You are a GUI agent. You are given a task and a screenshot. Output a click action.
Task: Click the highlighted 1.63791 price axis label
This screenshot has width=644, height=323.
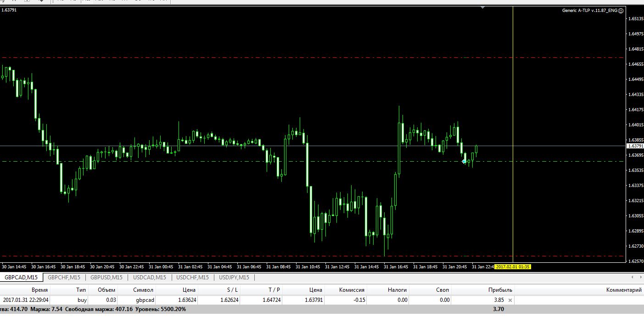coord(635,146)
